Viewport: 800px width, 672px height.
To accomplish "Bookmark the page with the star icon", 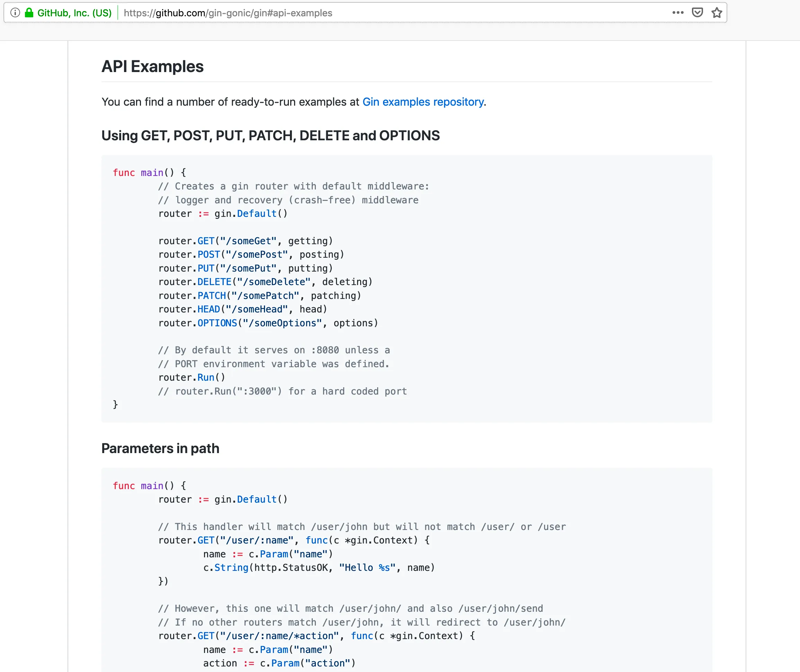I will pyautogui.click(x=717, y=12).
